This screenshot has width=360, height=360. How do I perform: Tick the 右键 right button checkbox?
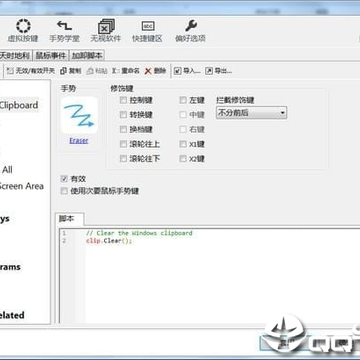(x=183, y=129)
